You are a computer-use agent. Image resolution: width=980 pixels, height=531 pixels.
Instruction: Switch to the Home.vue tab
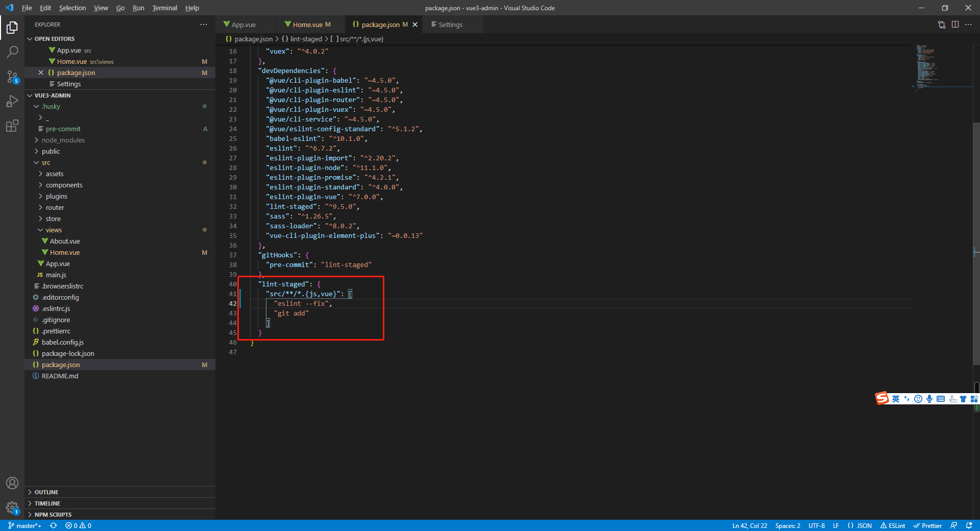311,25
